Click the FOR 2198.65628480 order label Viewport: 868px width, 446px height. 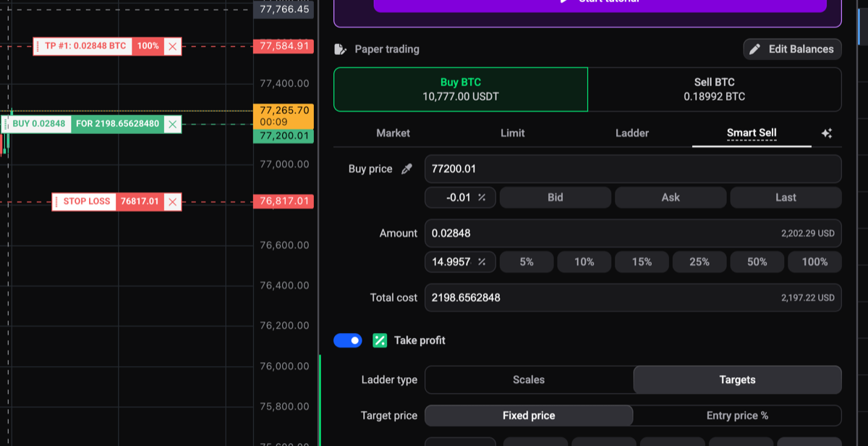click(117, 124)
